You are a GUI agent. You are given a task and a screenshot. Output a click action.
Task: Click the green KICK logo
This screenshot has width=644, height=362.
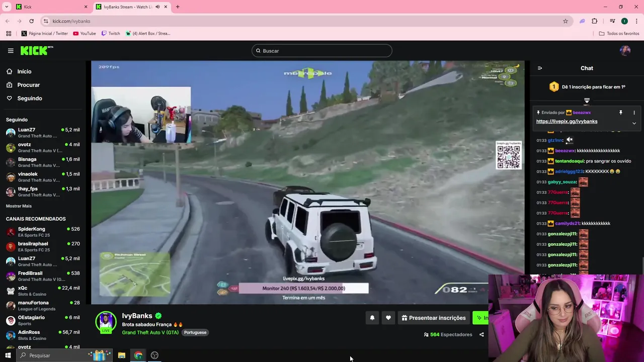click(x=36, y=50)
